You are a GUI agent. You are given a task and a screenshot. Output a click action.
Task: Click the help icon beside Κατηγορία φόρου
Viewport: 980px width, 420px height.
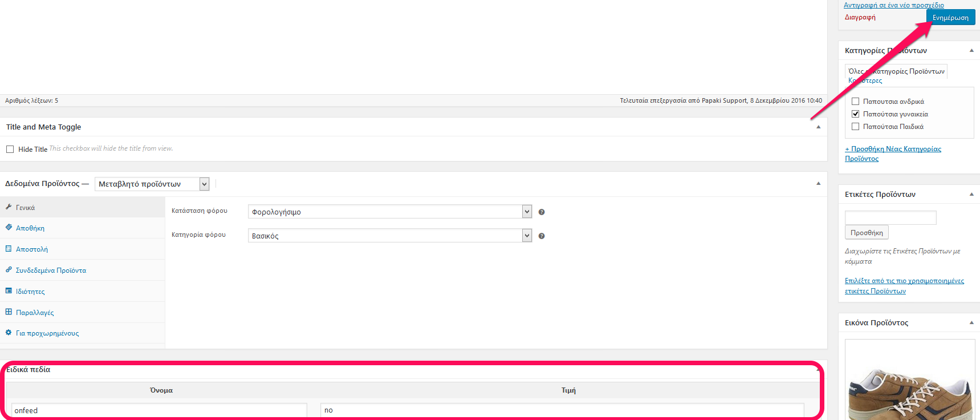click(x=542, y=236)
